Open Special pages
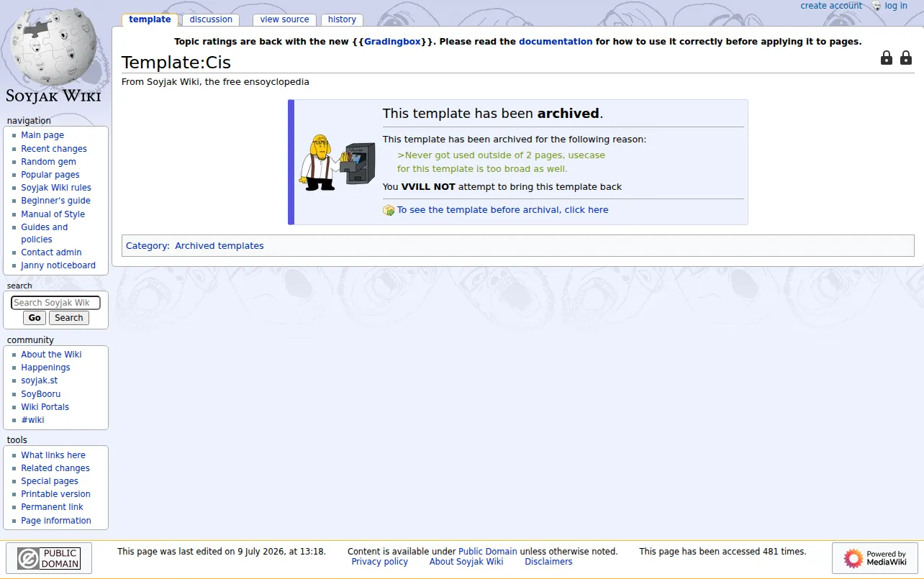Viewport: 924px width, 579px height. click(50, 481)
